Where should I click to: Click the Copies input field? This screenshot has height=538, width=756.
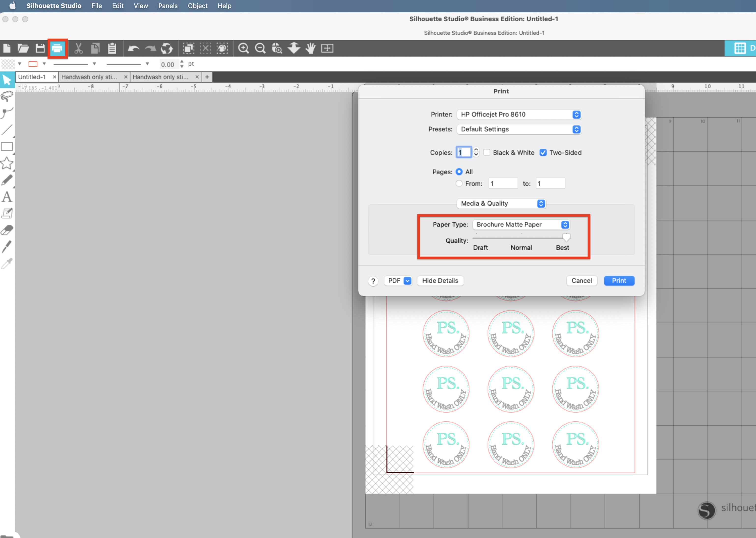[x=464, y=152]
